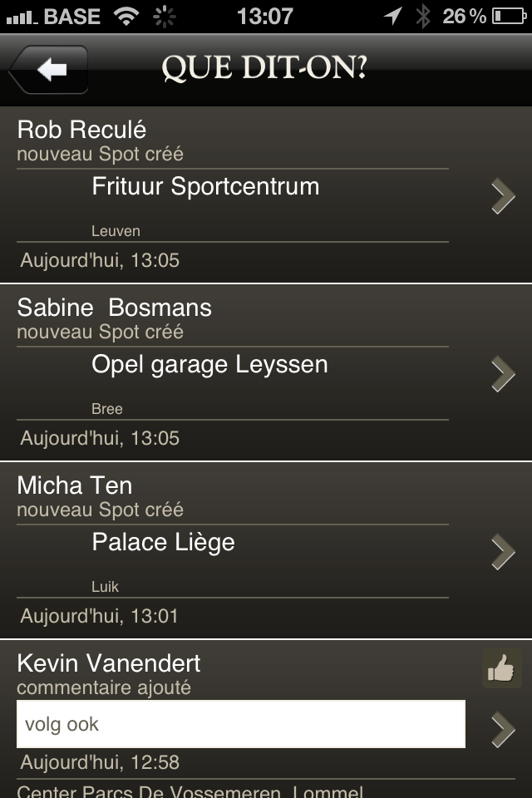Image resolution: width=532 pixels, height=798 pixels.
Task: Tap the location services arrow icon
Action: [x=392, y=16]
